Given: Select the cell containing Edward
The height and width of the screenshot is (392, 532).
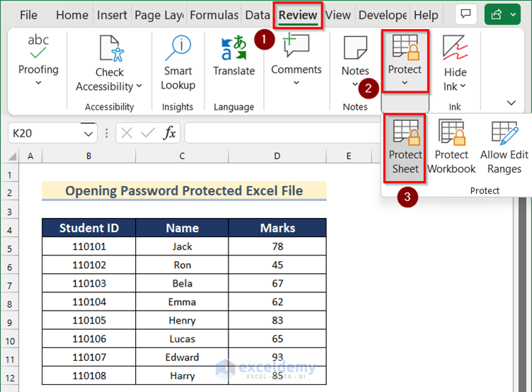Looking at the screenshot, I should [183, 357].
